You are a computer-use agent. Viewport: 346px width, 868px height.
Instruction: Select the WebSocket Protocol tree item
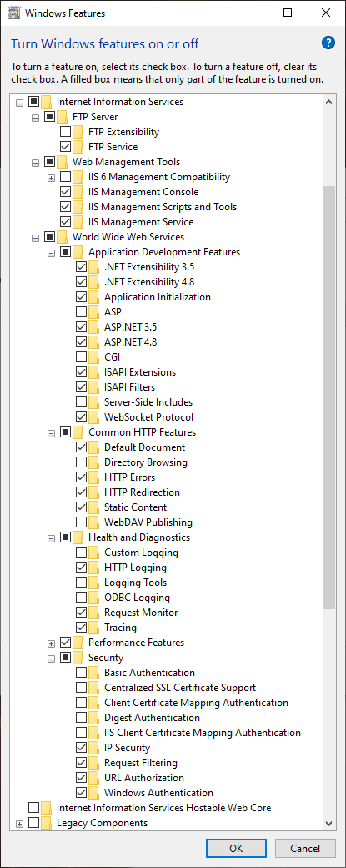(x=148, y=416)
